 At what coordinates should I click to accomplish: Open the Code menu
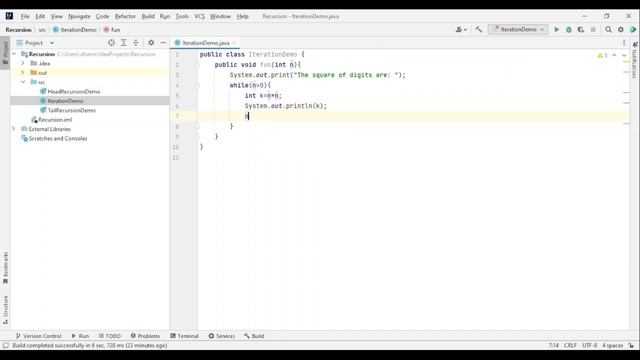pos(102,16)
